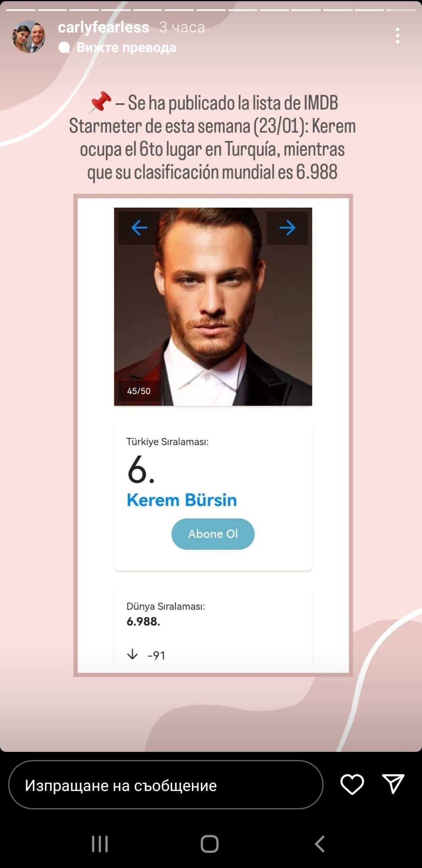Tap the 6.988 world ranking value
This screenshot has width=422, height=868.
[143, 621]
